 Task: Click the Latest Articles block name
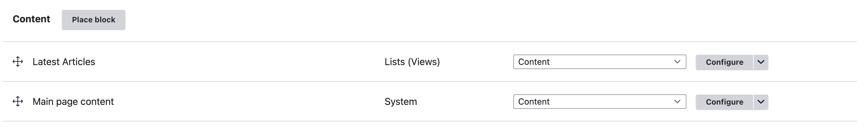64,62
